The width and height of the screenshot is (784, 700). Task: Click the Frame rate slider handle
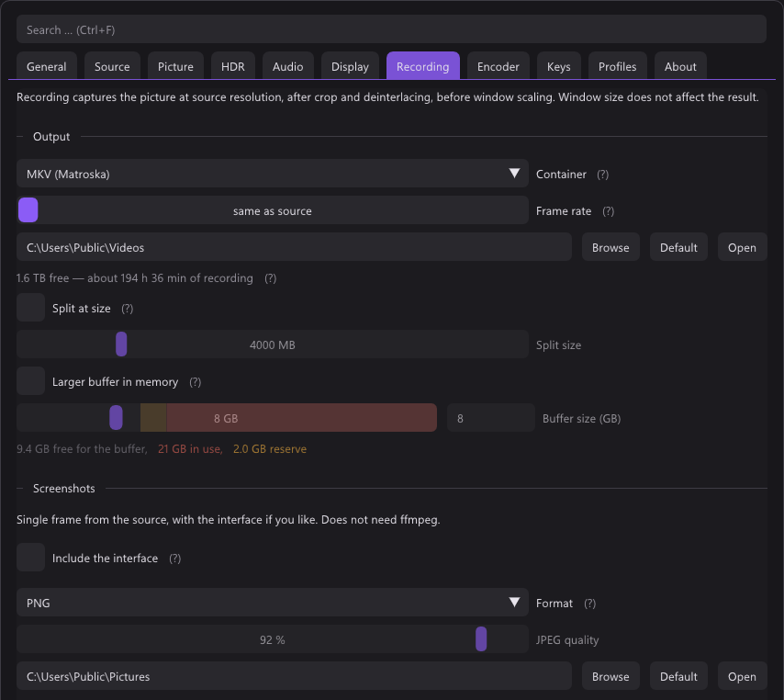28,210
